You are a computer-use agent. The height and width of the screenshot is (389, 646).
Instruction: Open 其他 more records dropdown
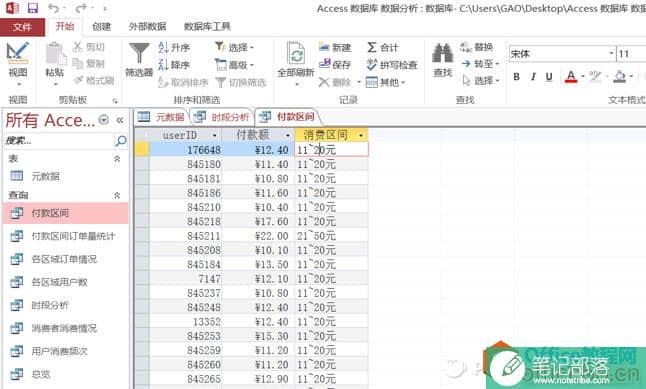pos(385,82)
